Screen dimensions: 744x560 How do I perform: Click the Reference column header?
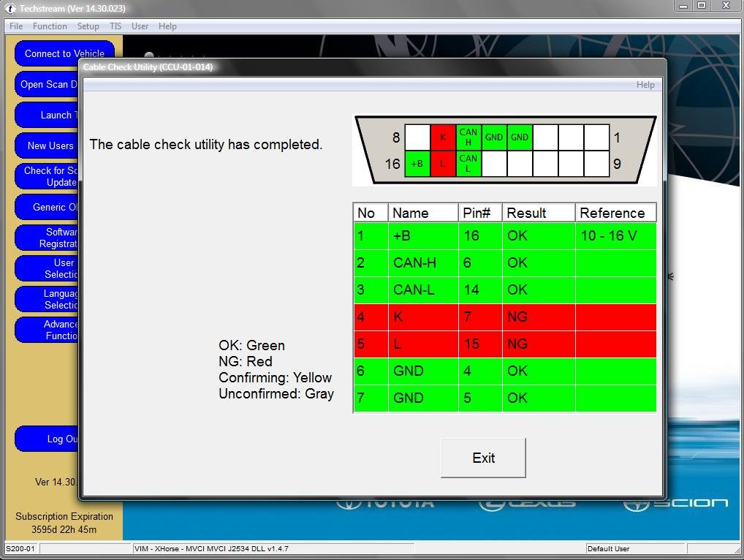point(615,213)
